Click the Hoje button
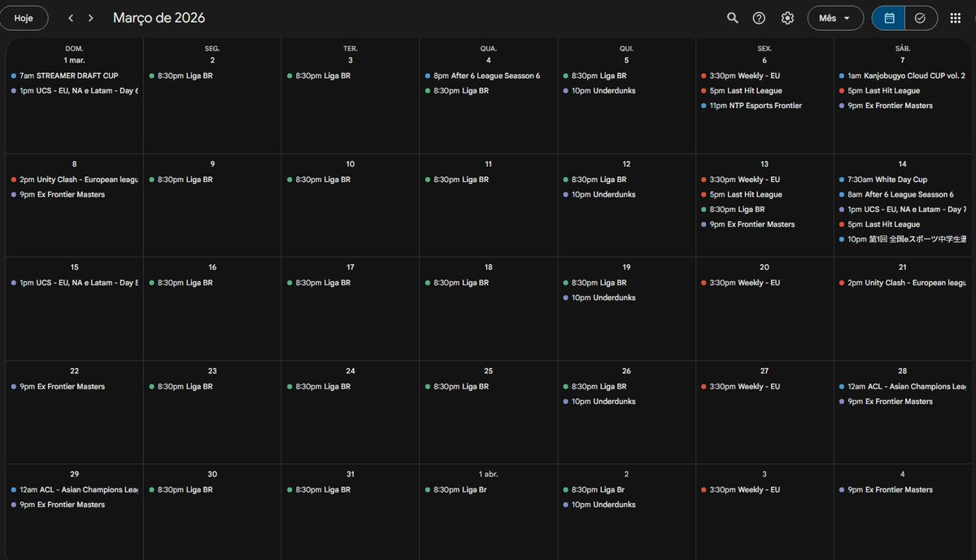Image resolution: width=976 pixels, height=560 pixels. click(24, 16)
